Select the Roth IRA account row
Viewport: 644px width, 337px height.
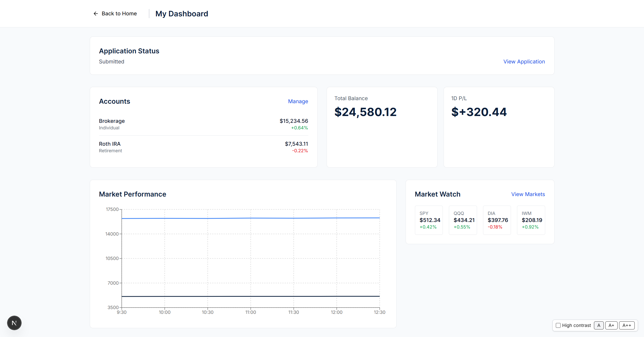pyautogui.click(x=203, y=147)
